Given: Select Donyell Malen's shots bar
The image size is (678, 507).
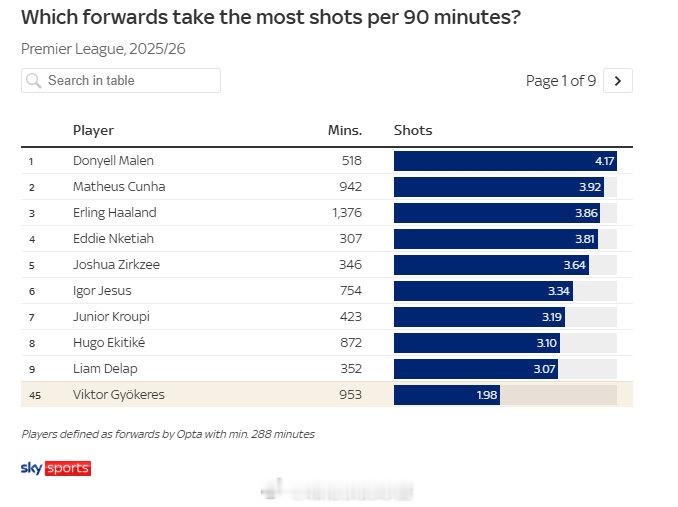Looking at the screenshot, I should click(505, 160).
